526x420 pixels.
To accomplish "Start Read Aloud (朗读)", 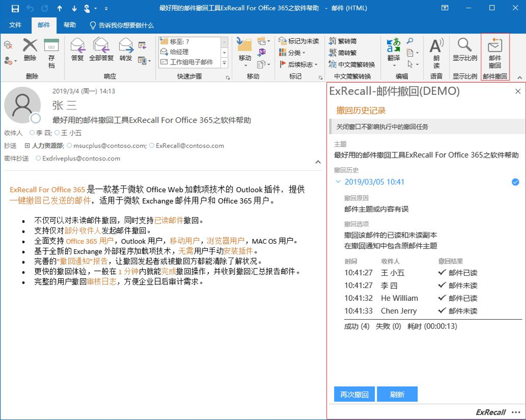I will click(x=437, y=53).
